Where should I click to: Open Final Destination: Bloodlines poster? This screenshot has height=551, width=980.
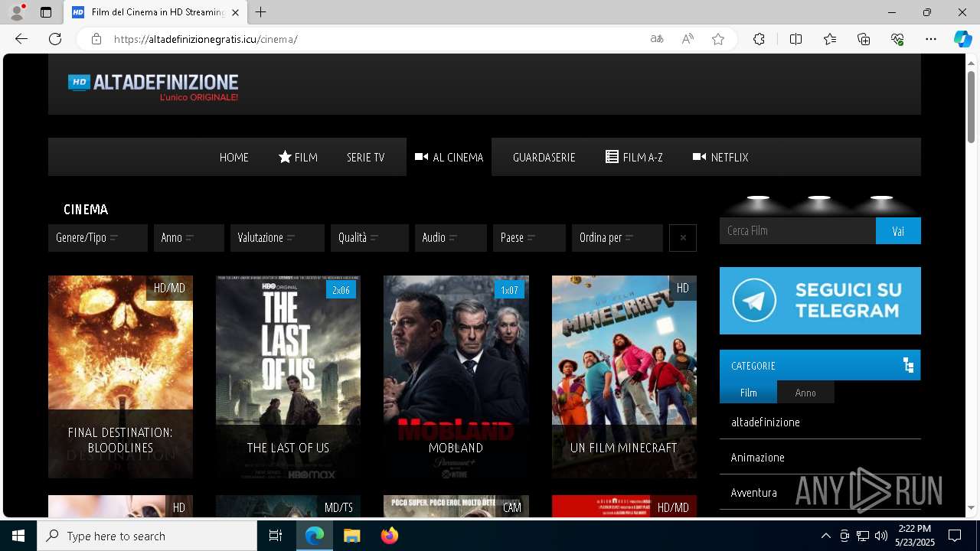tap(120, 377)
